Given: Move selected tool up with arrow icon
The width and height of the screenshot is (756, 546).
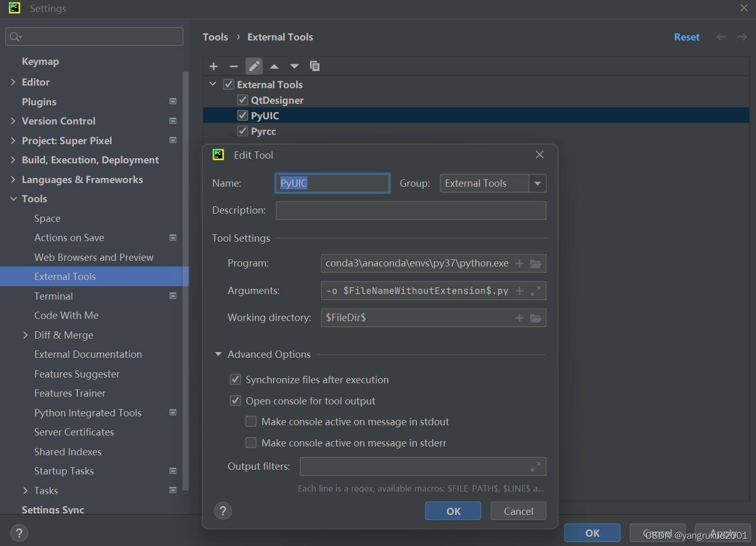Looking at the screenshot, I should [x=274, y=66].
